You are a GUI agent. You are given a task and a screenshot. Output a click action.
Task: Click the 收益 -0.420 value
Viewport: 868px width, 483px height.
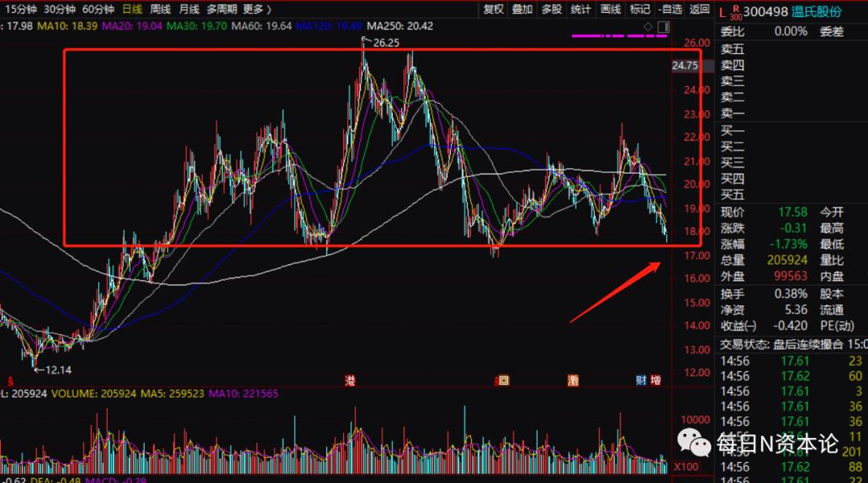click(791, 326)
